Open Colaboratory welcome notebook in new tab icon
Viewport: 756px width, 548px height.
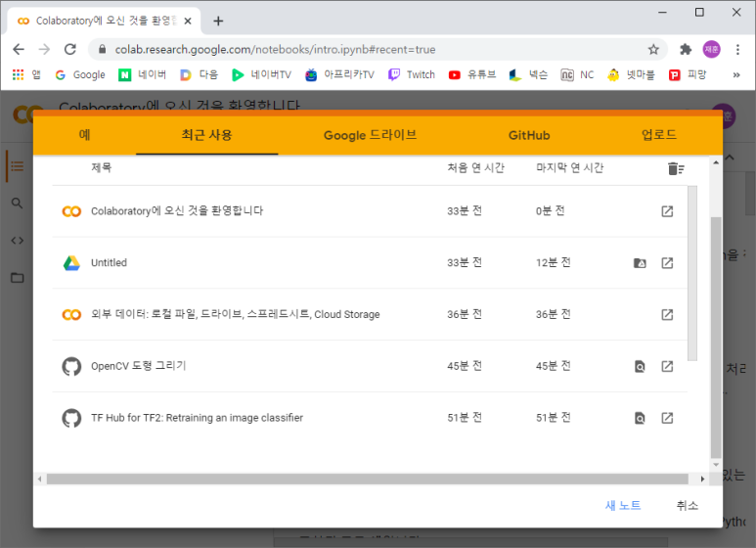pyautogui.click(x=667, y=211)
